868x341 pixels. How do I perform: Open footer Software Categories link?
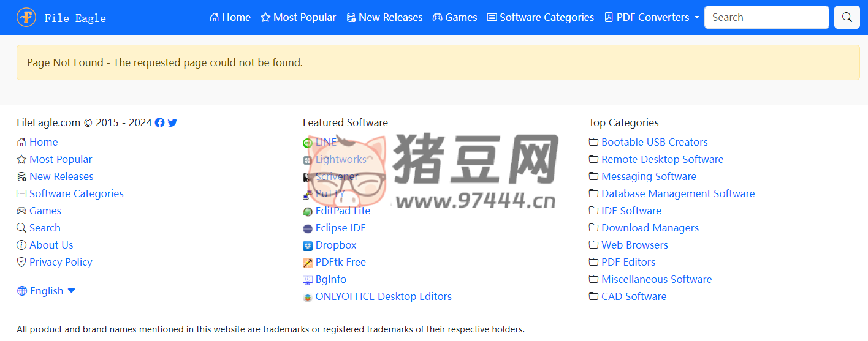pyautogui.click(x=77, y=193)
